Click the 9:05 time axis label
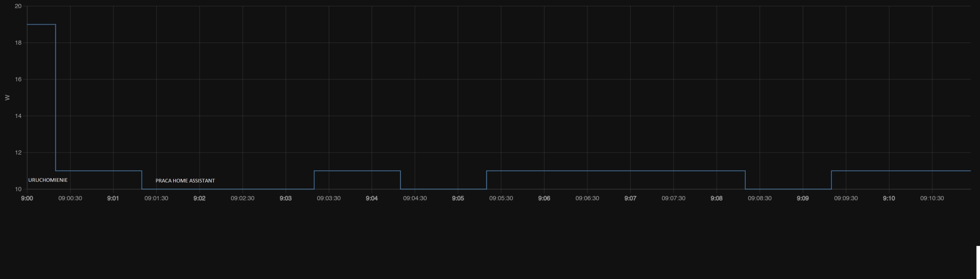This screenshot has height=279, width=980. pyautogui.click(x=458, y=198)
